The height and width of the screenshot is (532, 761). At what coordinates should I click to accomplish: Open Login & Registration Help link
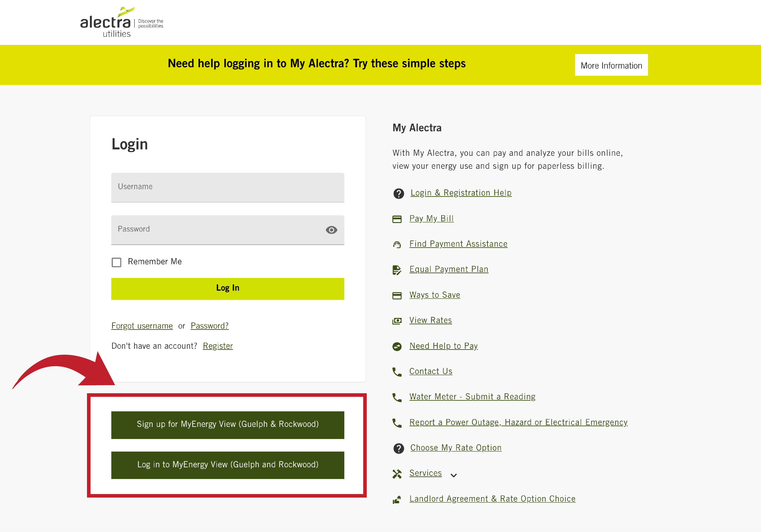click(x=461, y=193)
